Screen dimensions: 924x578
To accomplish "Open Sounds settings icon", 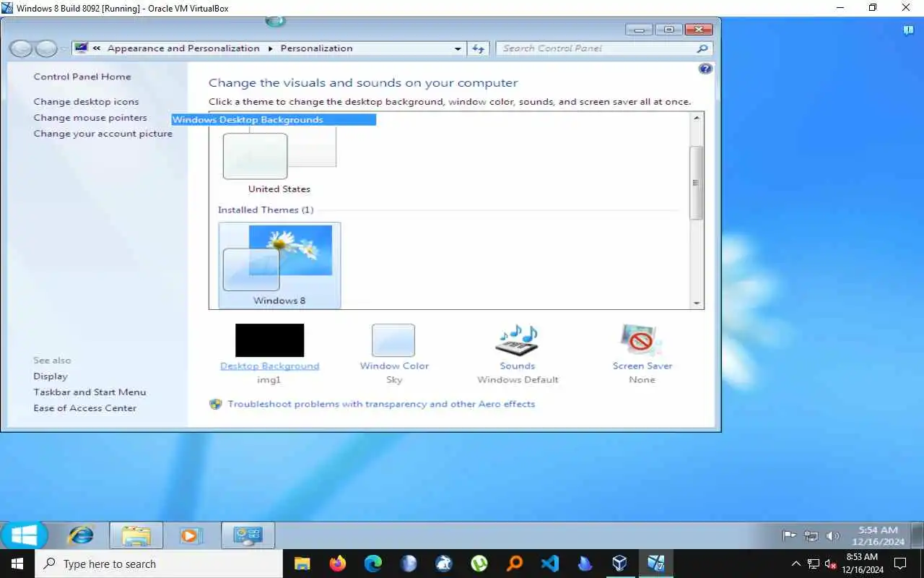I will coord(517,340).
